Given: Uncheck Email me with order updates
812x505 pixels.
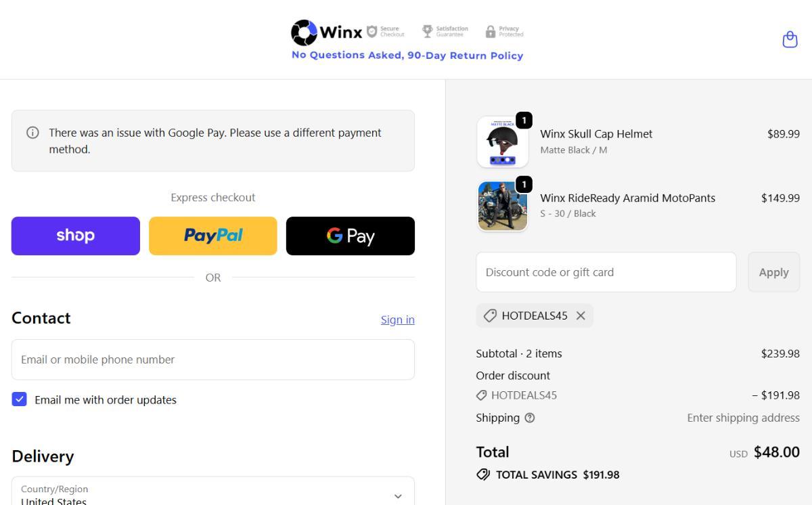Looking at the screenshot, I should pyautogui.click(x=20, y=399).
